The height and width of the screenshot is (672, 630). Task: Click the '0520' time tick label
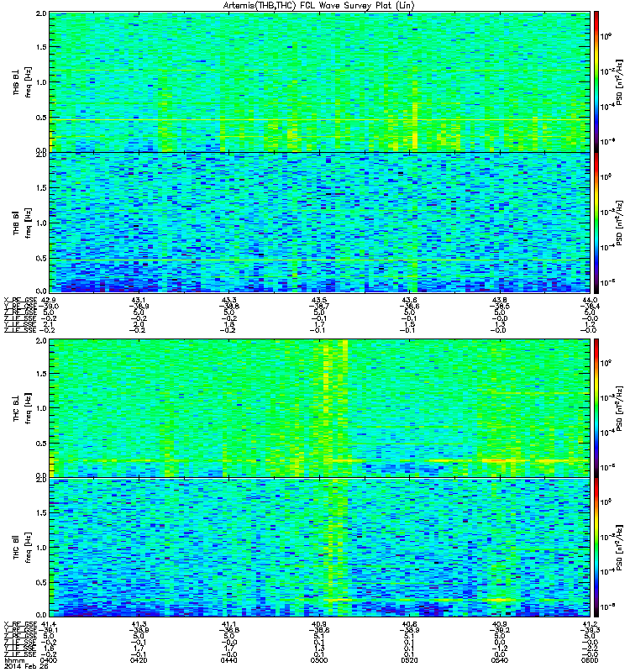(x=410, y=660)
